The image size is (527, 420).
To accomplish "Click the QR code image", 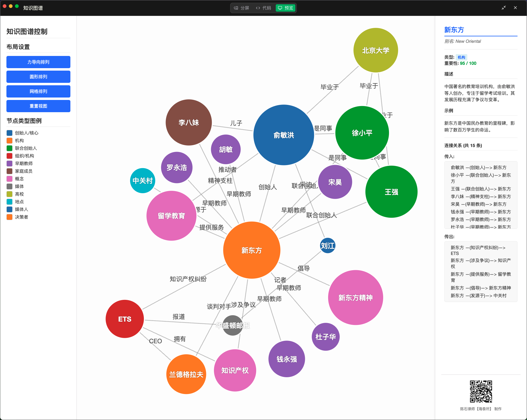I will click(x=481, y=392).
